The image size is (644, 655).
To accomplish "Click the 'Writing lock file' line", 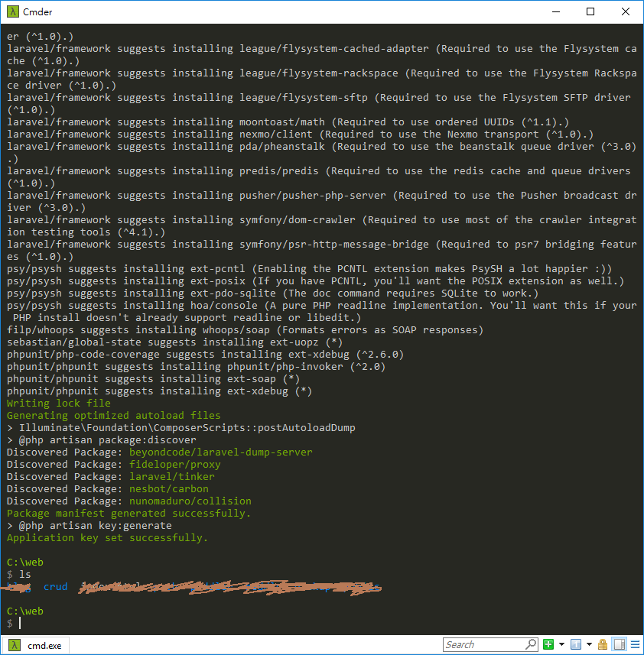I will pos(58,403).
